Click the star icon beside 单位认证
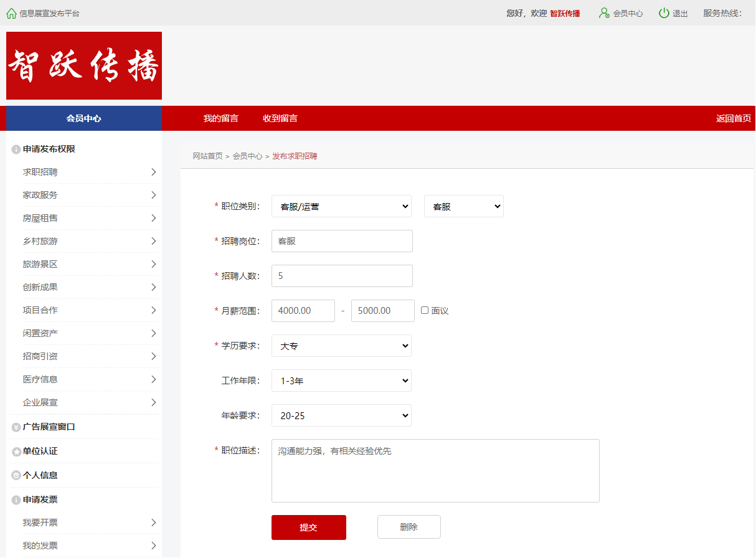 (16, 452)
